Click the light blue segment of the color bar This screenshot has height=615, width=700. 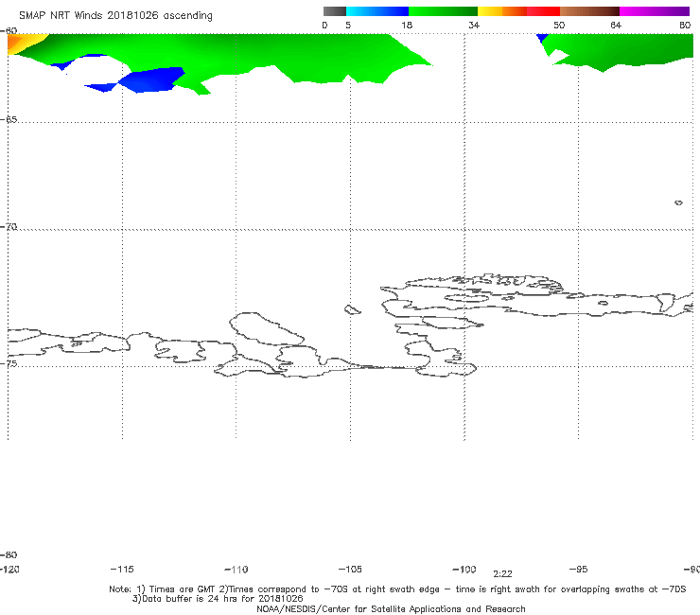click(x=377, y=11)
